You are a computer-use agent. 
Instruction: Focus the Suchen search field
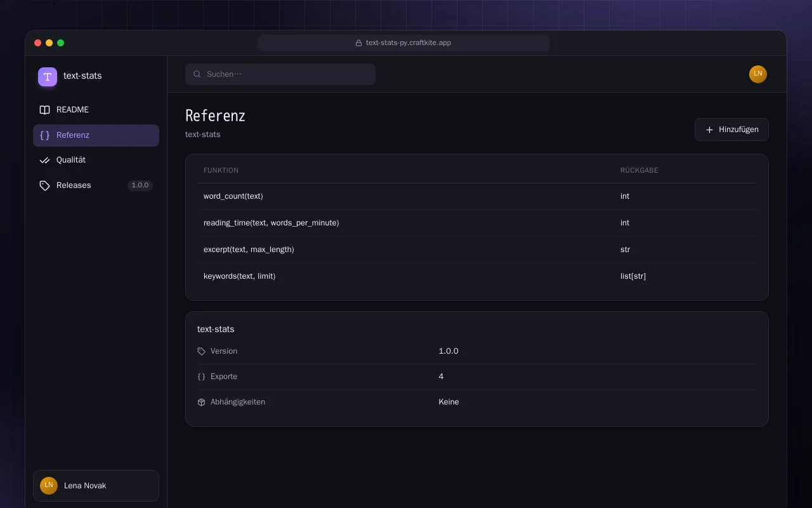click(280, 74)
